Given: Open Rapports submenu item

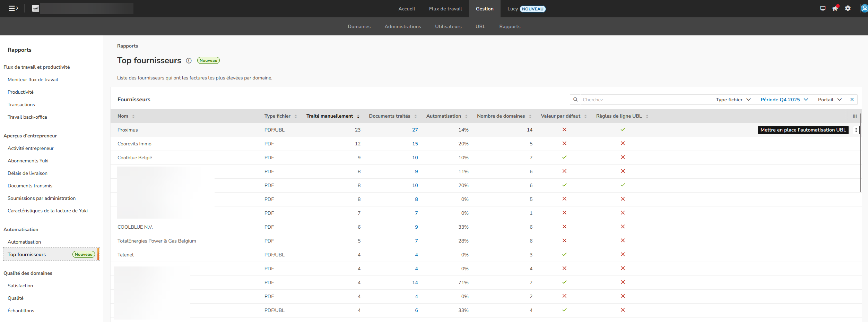Looking at the screenshot, I should click(510, 26).
